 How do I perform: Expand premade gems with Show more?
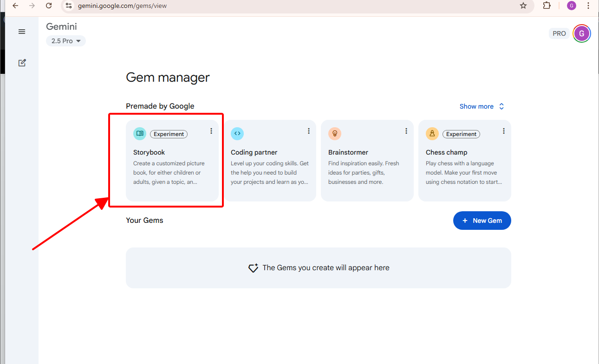pyautogui.click(x=482, y=106)
